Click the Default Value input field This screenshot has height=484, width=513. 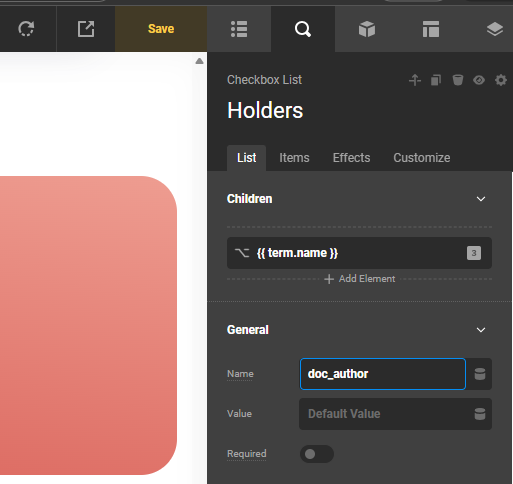[386, 414]
